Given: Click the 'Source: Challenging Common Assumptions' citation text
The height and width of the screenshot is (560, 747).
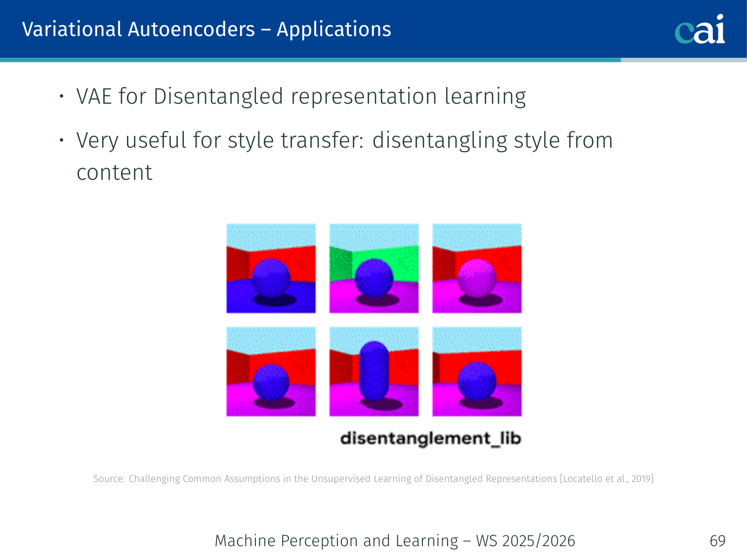Looking at the screenshot, I should [x=325, y=479].
